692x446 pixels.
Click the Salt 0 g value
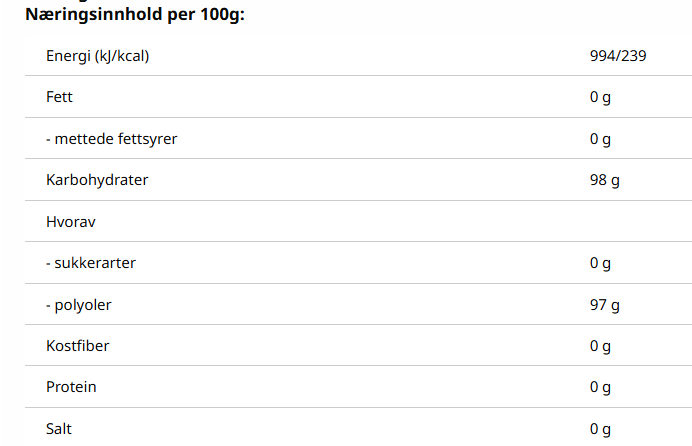[x=600, y=429]
